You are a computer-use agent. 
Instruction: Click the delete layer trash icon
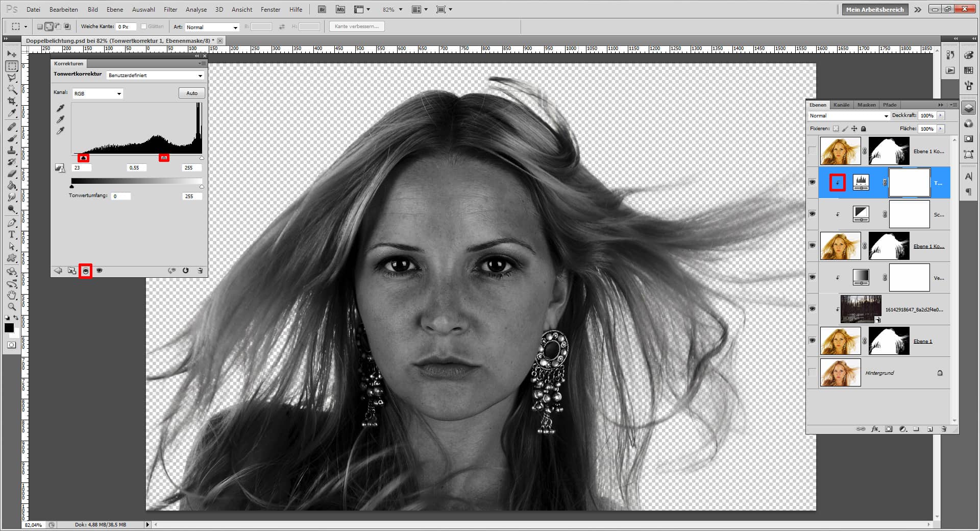tap(944, 429)
